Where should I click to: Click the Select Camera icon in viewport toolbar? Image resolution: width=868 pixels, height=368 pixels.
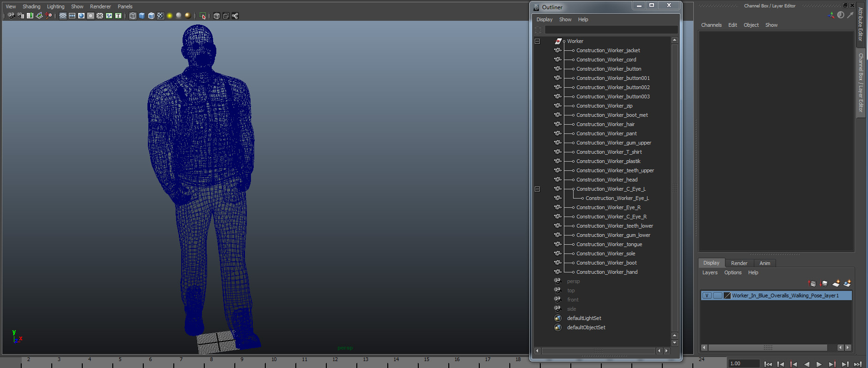[x=11, y=16]
